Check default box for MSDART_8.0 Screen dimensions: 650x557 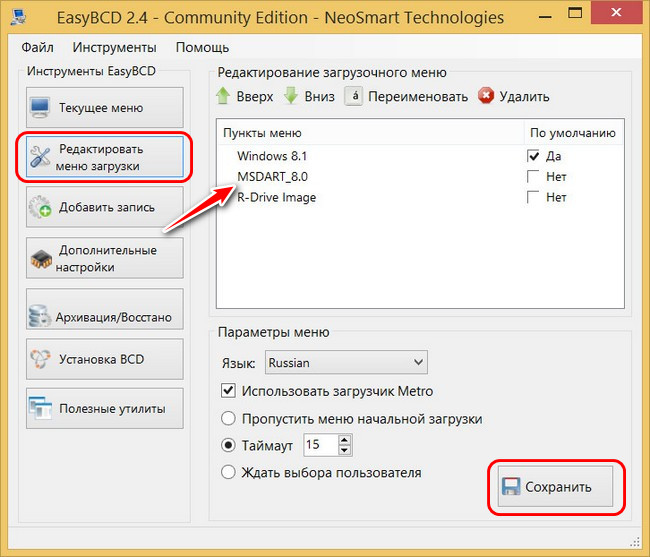click(x=533, y=177)
